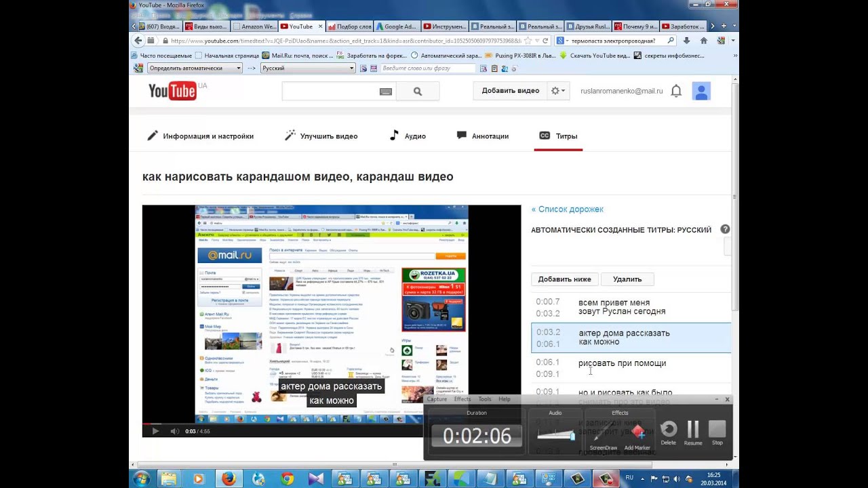Switch to Улучшить видео tab
Viewport: 868px width, 488px height.
coord(321,136)
